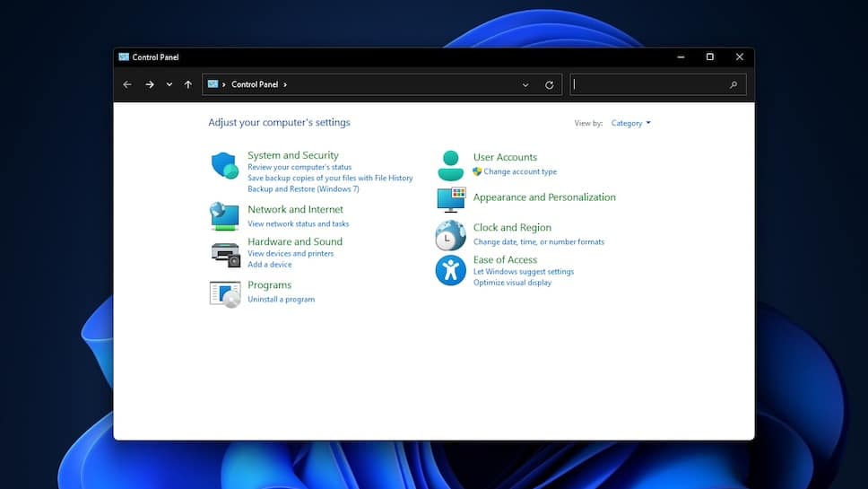Click the Uninstall a program link
Screen dimensions: 868x489
click(281, 300)
